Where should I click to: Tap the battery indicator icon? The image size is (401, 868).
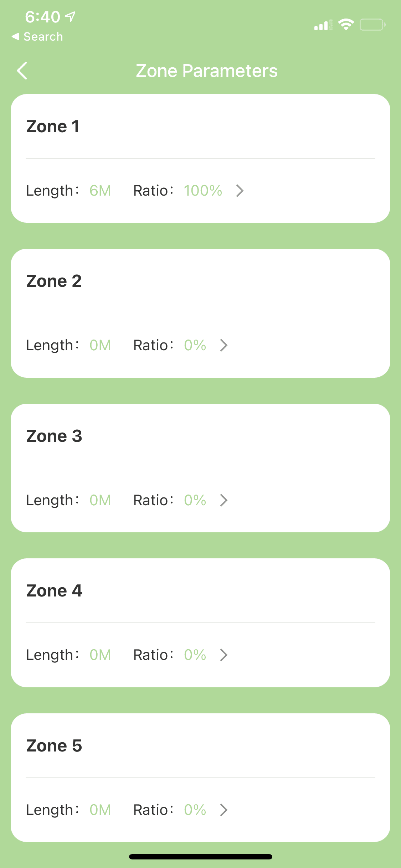click(372, 25)
